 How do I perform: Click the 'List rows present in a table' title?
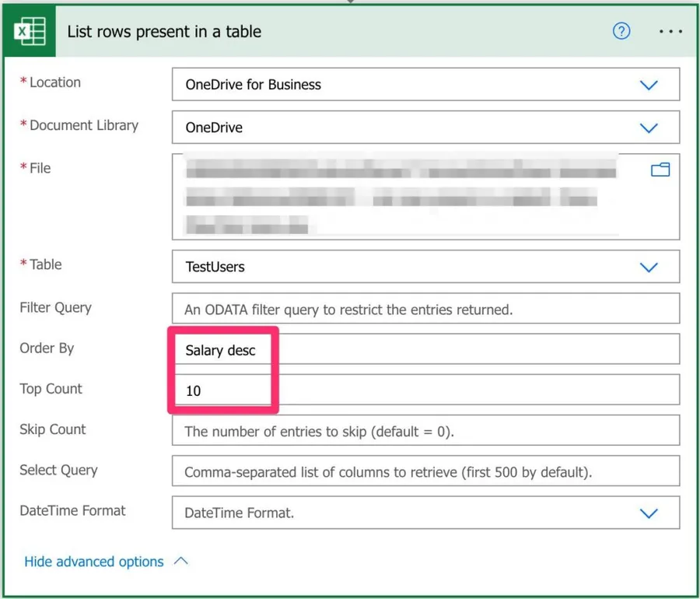tap(164, 32)
